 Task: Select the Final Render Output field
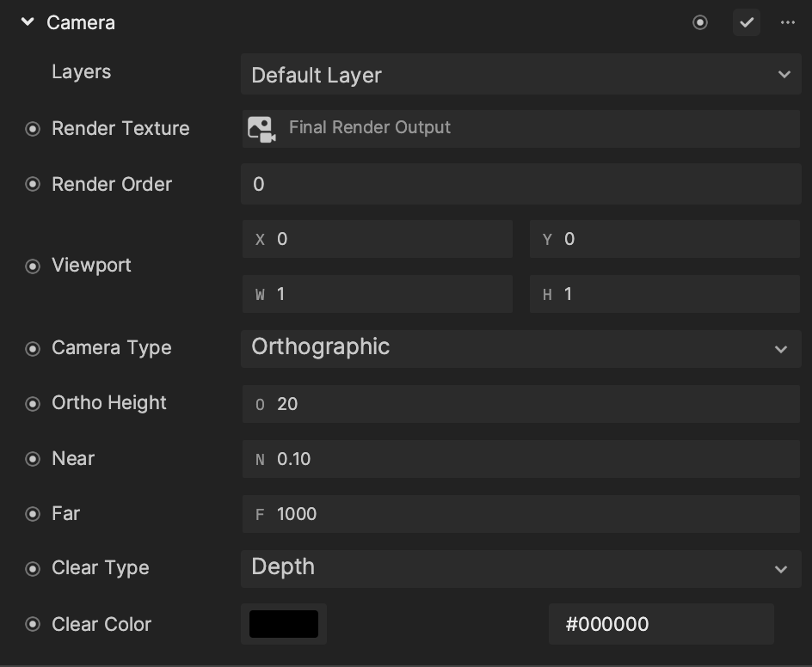521,129
